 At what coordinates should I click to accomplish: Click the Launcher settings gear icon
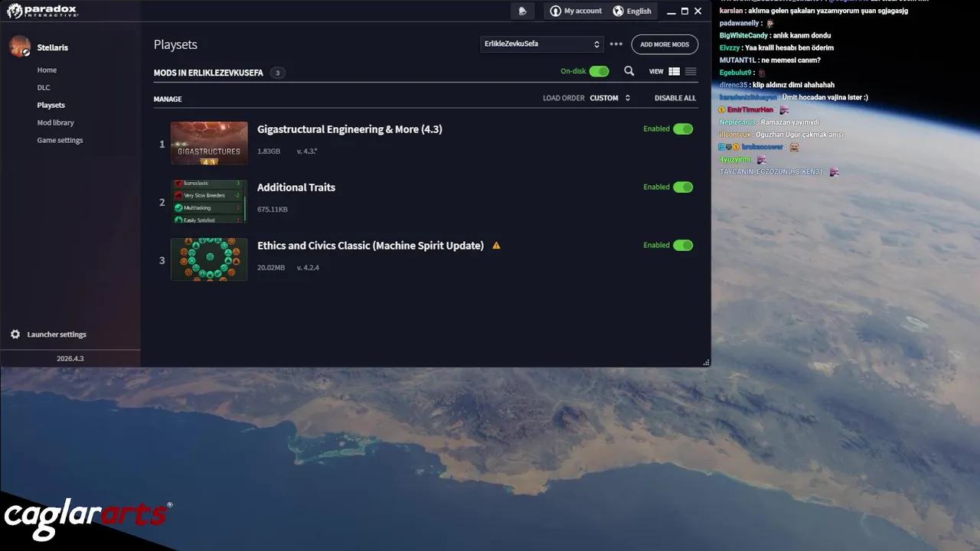[15, 334]
